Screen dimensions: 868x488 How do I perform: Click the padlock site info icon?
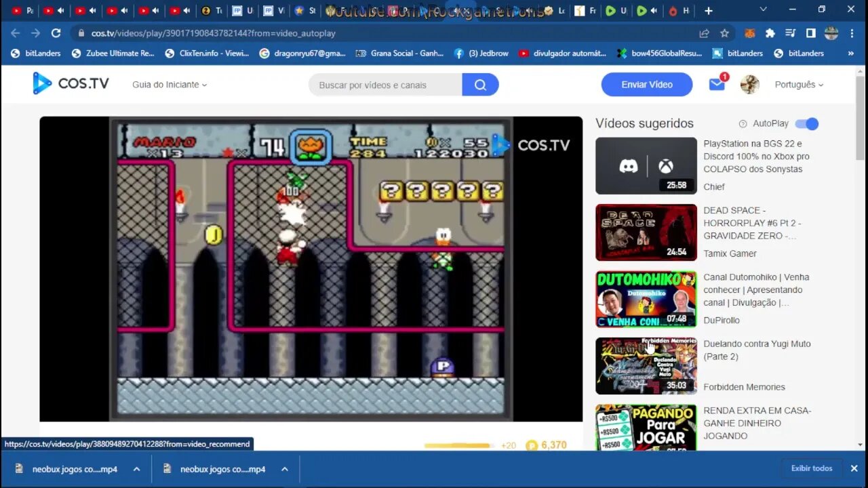81,33
